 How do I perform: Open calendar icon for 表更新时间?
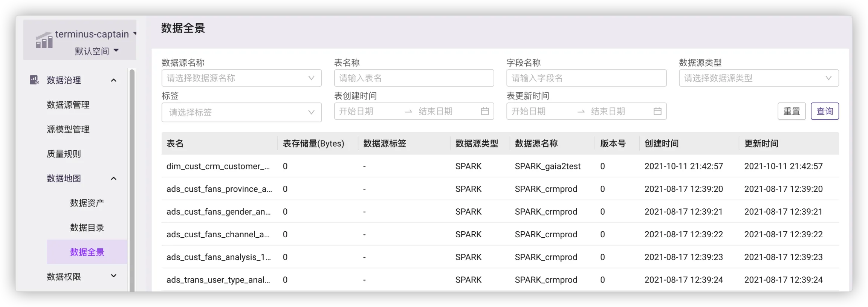pos(657,111)
